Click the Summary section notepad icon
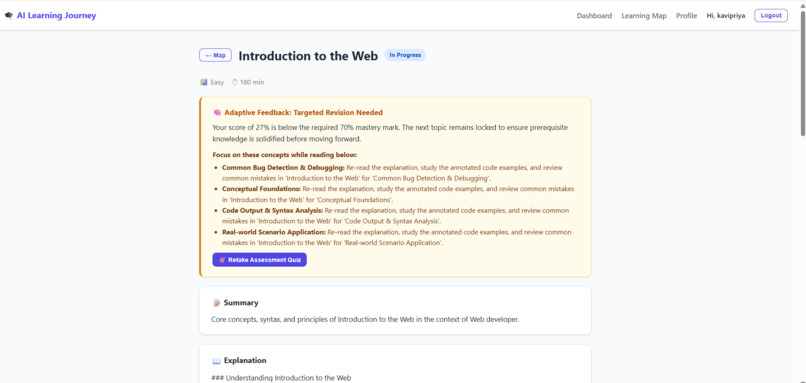The image size is (806, 383). [216, 303]
